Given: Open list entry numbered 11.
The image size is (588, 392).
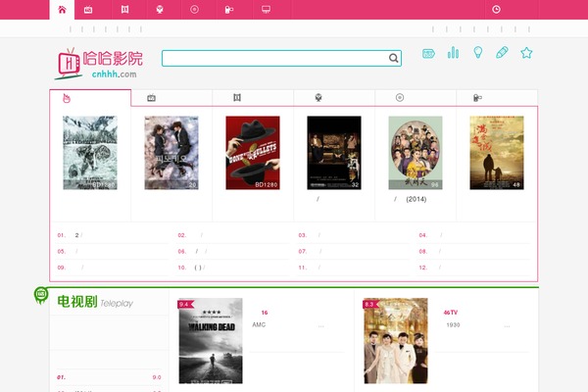Looking at the screenshot, I should [x=353, y=268].
